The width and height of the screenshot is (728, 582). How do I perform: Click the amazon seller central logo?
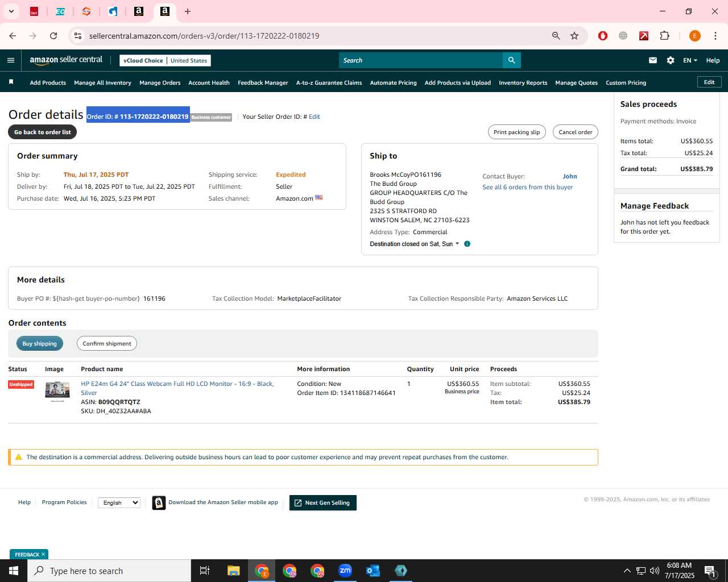click(x=66, y=60)
